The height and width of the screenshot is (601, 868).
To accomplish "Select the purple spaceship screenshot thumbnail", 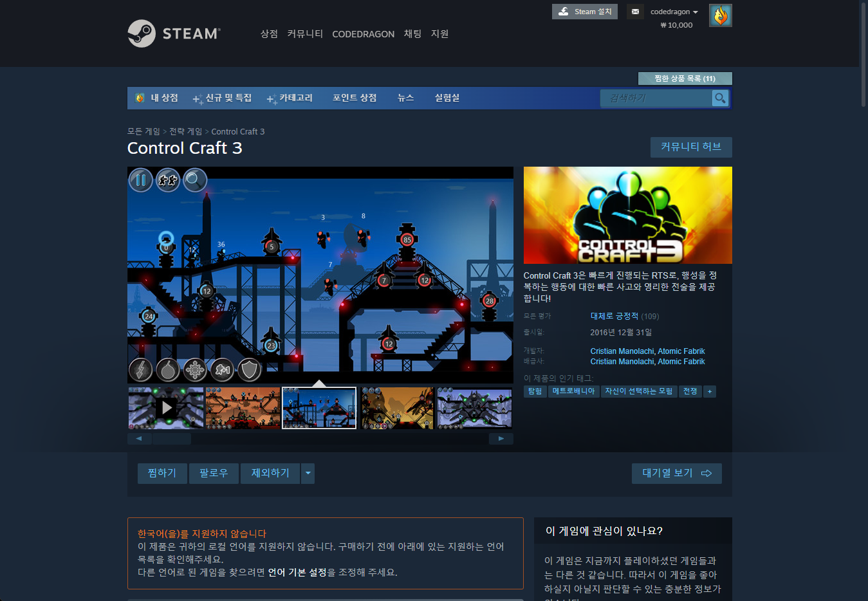I will 474,407.
